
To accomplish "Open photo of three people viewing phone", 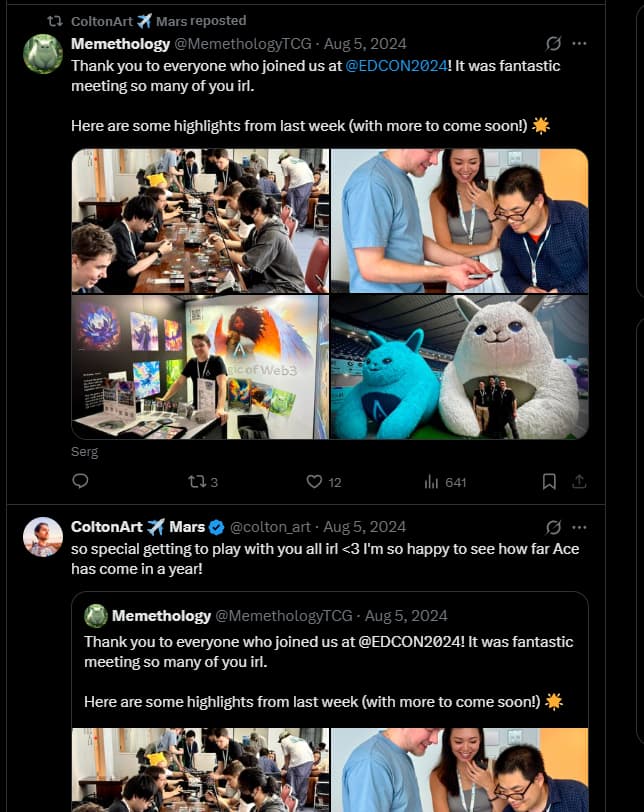I will (460, 221).
